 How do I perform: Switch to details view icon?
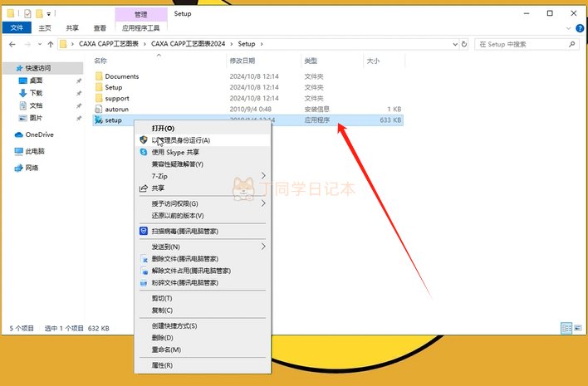(566, 328)
